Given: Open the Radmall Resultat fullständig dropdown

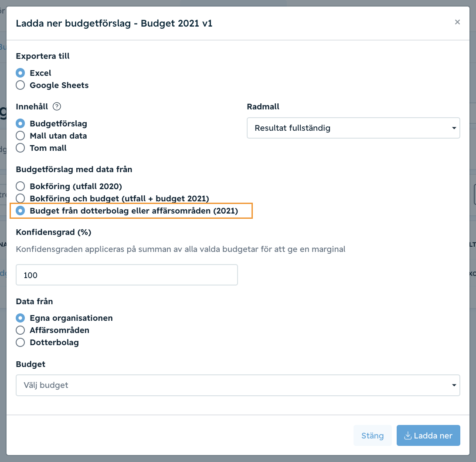Looking at the screenshot, I should [x=354, y=128].
